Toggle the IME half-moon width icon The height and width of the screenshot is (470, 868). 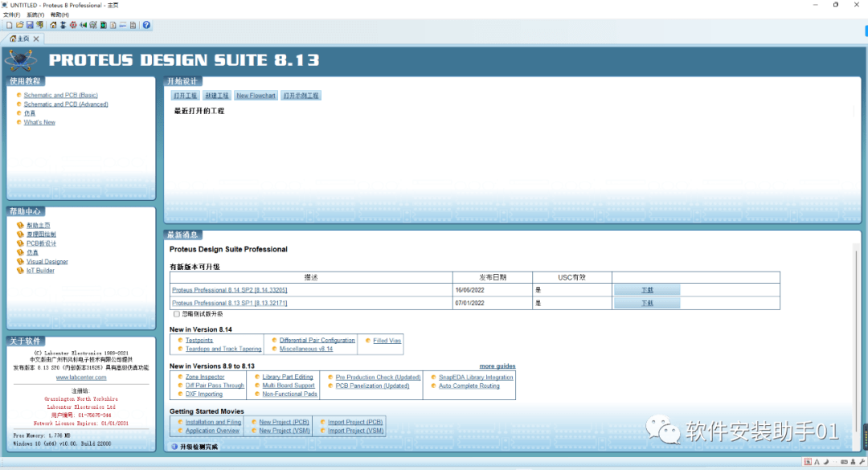(826, 462)
